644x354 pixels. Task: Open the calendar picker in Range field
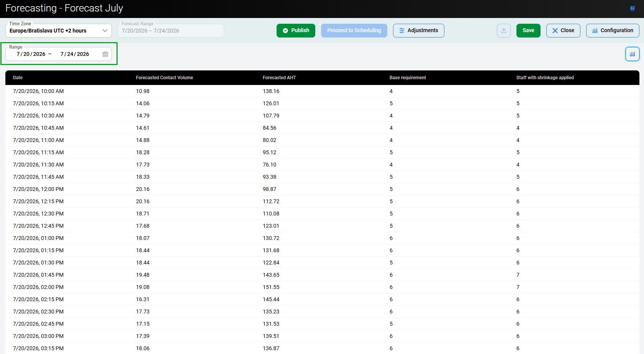(x=105, y=54)
